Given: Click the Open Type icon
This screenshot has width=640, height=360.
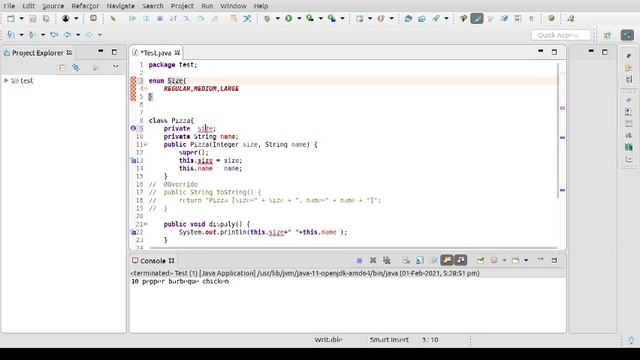Looking at the screenshot, I should [x=408, y=18].
